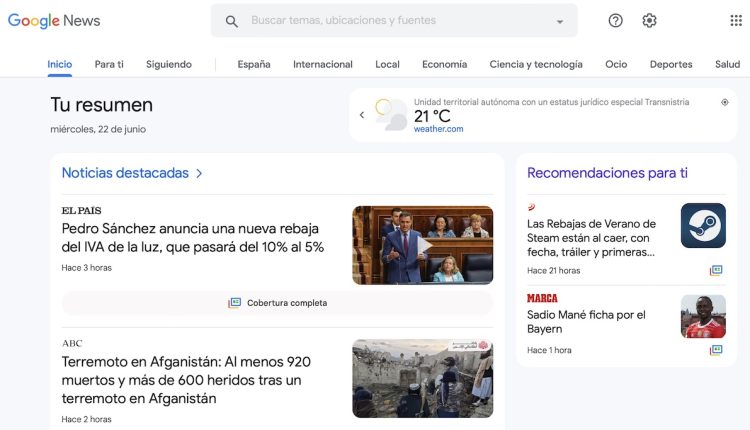750x430 pixels.
Task: Click previous arrow on weather card
Action: pyautogui.click(x=362, y=115)
